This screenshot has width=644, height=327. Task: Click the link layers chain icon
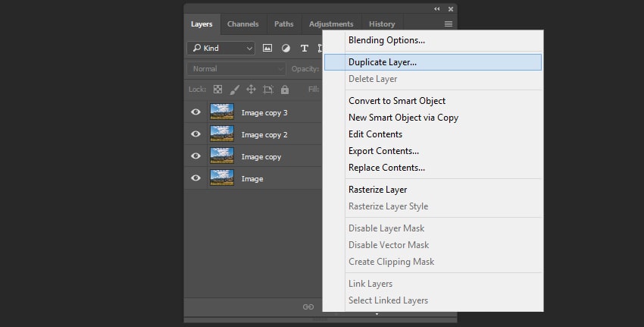(308, 307)
